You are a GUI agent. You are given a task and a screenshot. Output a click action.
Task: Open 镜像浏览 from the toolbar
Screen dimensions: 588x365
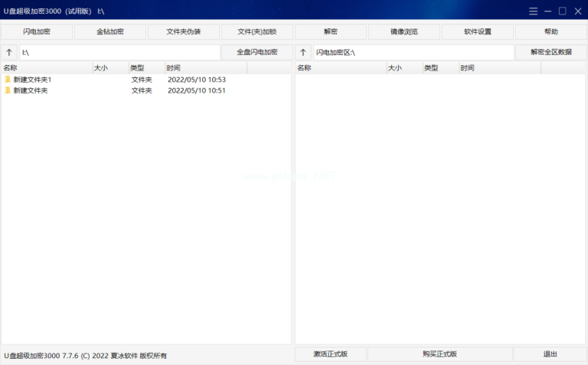pyautogui.click(x=404, y=32)
